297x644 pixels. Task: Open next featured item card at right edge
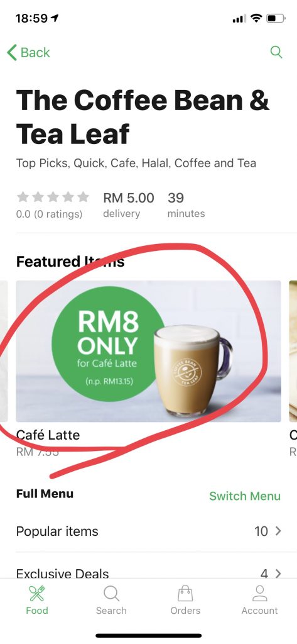(293, 351)
